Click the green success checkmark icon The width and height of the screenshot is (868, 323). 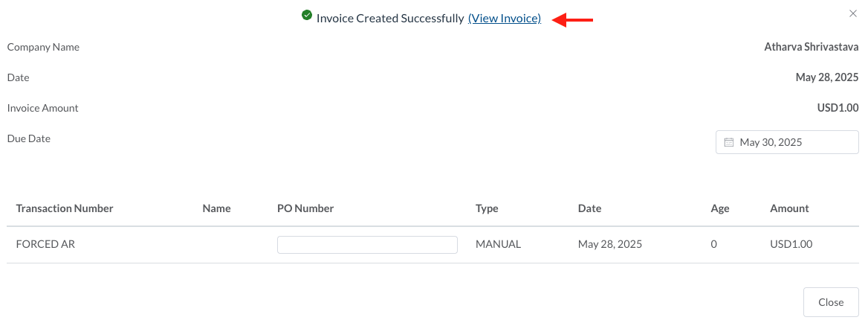[306, 15]
